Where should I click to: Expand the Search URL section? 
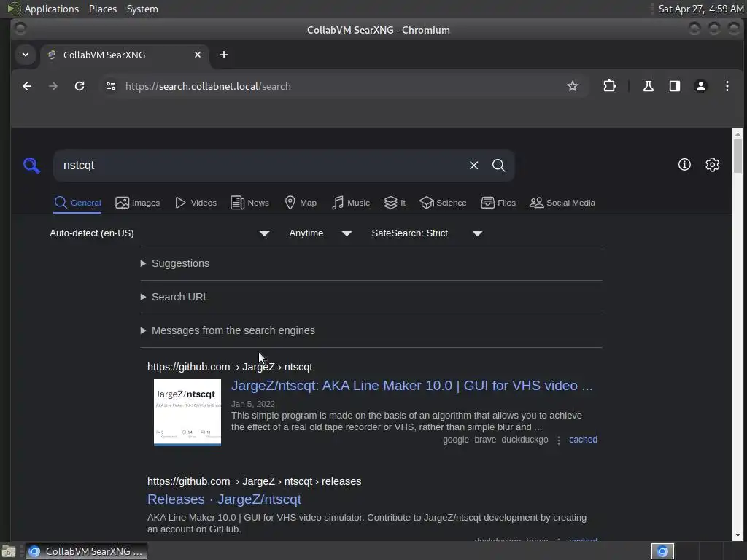(174, 297)
